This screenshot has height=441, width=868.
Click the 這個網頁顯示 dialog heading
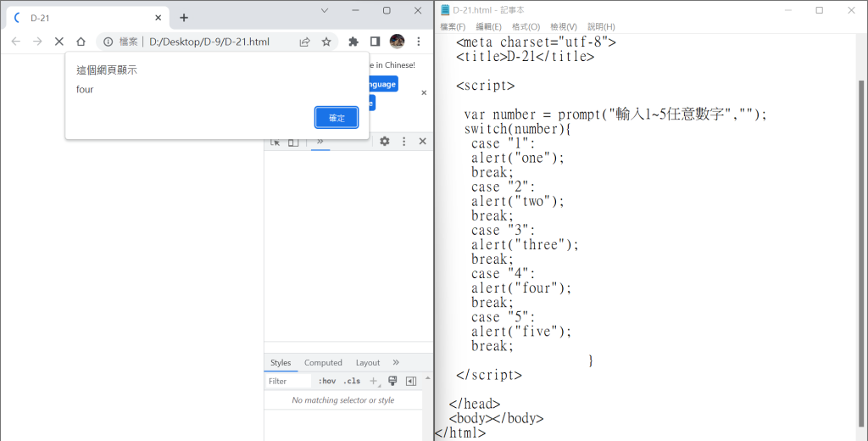(x=107, y=70)
